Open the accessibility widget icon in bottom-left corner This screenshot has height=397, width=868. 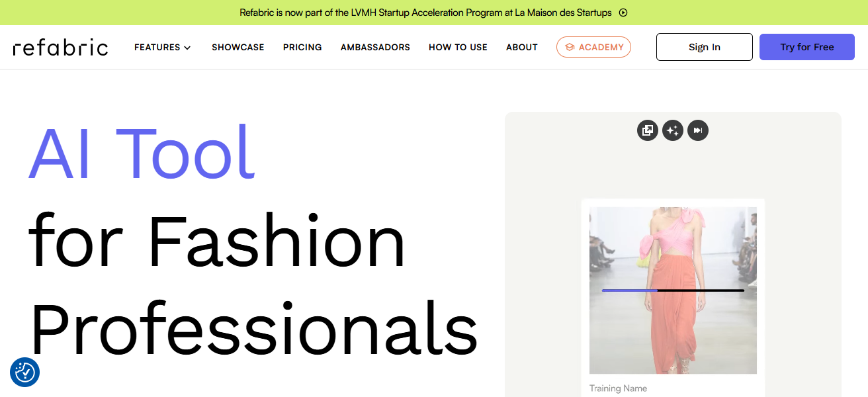pos(25,373)
